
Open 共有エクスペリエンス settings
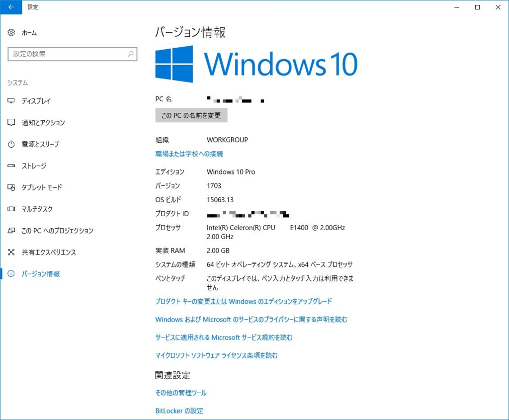[x=49, y=252]
